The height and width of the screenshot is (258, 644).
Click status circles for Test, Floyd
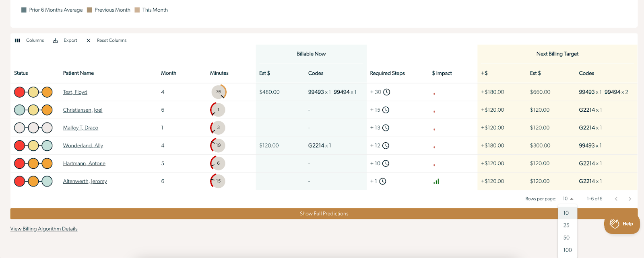tap(33, 92)
